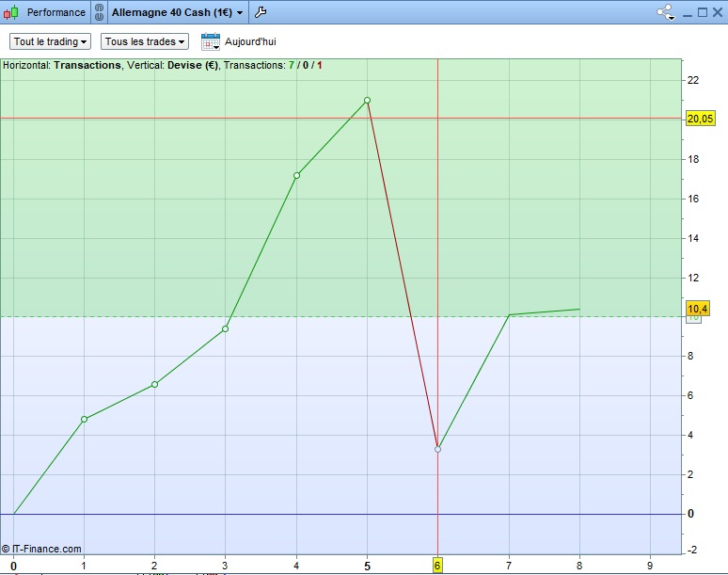
Task: Click the peak data point at transaction 5
Action: (x=367, y=101)
